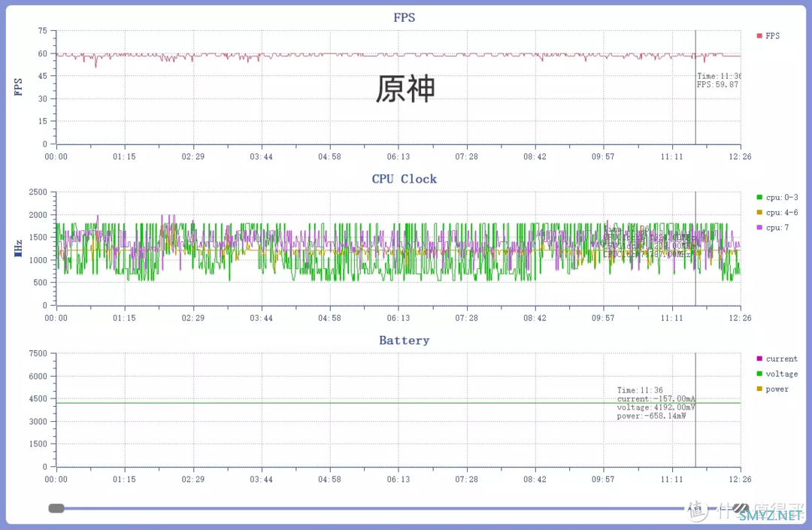Image resolution: width=812 pixels, height=530 pixels.
Task: Click the 'Time: 11:36' tooltip in FPS chart
Action: click(x=720, y=76)
